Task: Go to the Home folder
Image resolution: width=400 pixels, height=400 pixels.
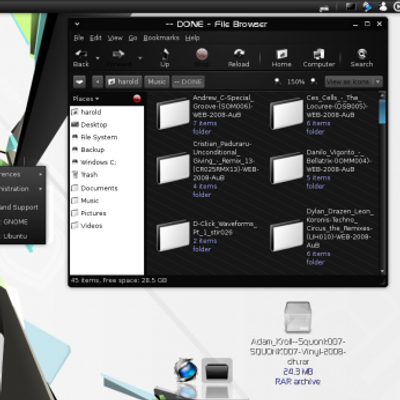Action: (282, 58)
